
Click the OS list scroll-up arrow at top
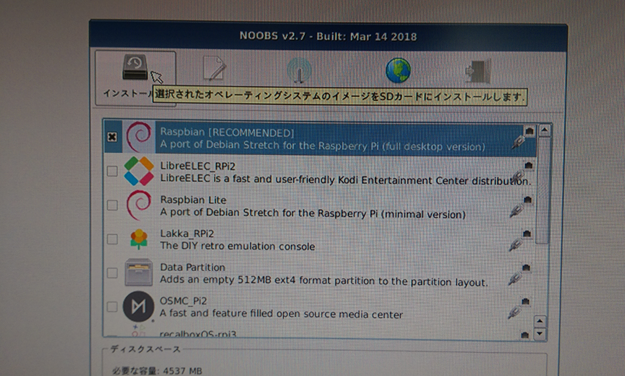[x=544, y=130]
